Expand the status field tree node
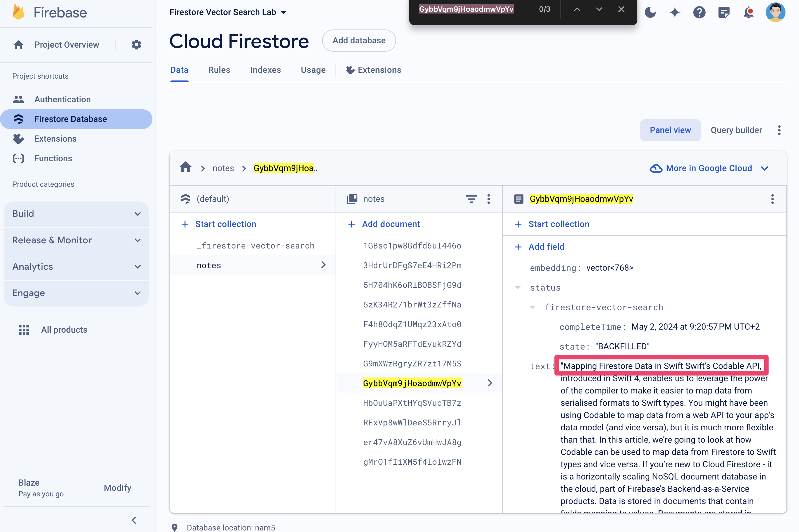Image resolution: width=799 pixels, height=532 pixels. [x=517, y=288]
